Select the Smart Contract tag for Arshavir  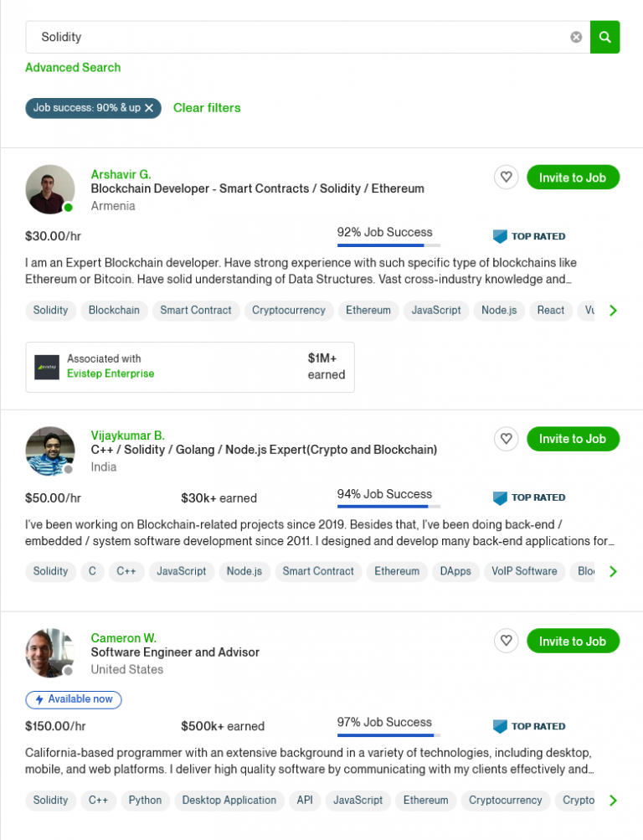point(195,310)
